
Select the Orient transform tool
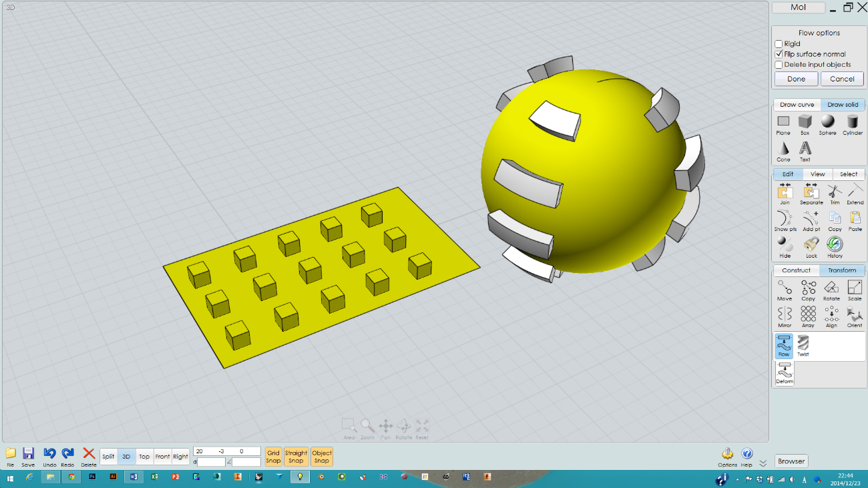click(x=855, y=317)
